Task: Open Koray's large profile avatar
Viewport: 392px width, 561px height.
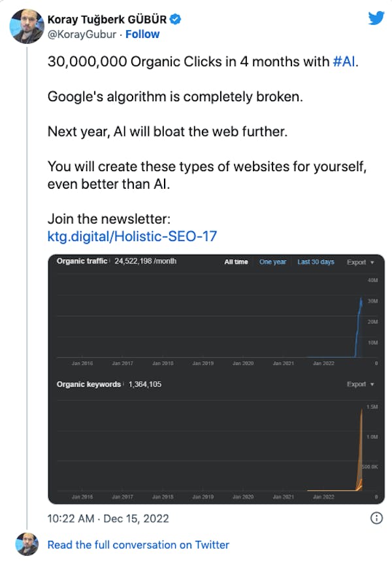Action: coord(27,25)
